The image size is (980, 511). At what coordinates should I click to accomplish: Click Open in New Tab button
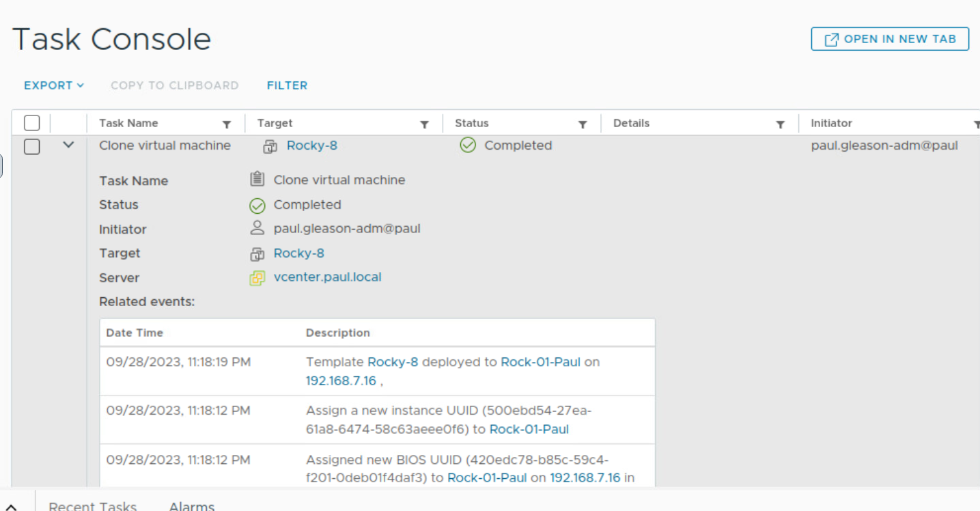(x=890, y=39)
